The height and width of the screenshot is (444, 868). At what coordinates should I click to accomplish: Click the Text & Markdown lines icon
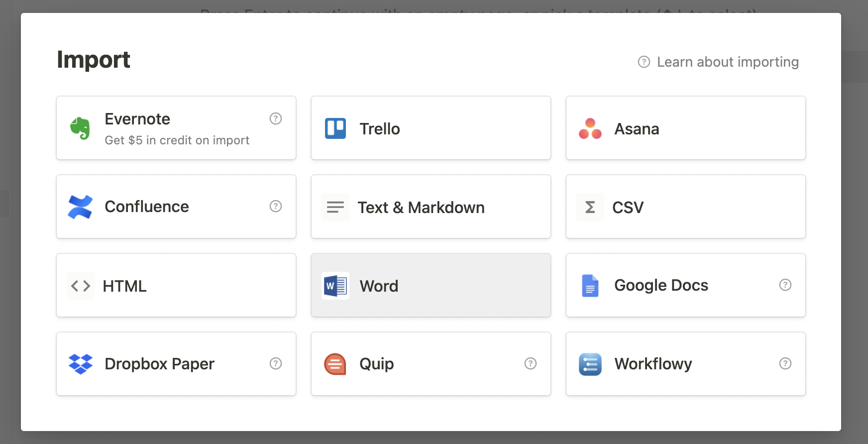click(335, 207)
